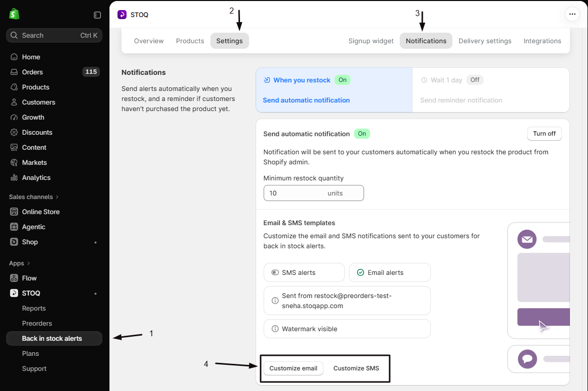Viewport: 588px width, 391px height.
Task: Click the Home icon in sidebar
Action: click(14, 57)
